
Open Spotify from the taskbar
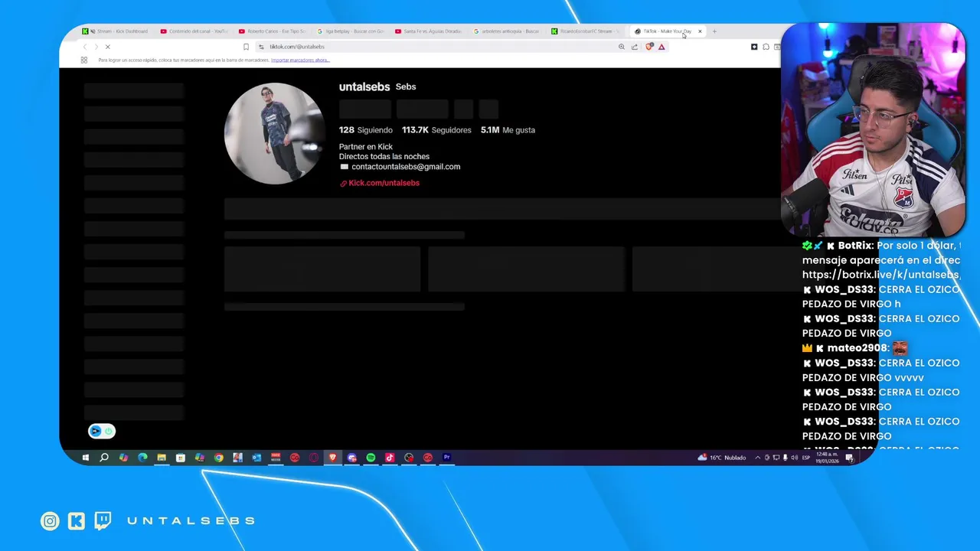click(x=371, y=458)
